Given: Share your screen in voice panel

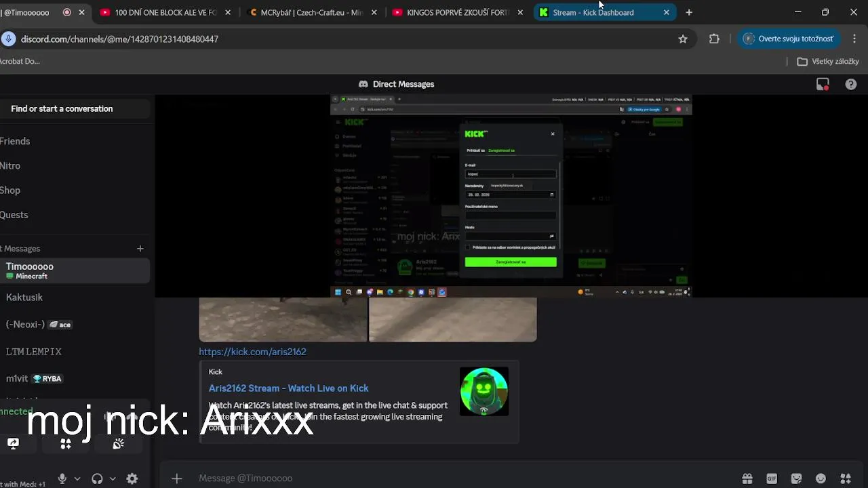Looking at the screenshot, I should [13, 444].
